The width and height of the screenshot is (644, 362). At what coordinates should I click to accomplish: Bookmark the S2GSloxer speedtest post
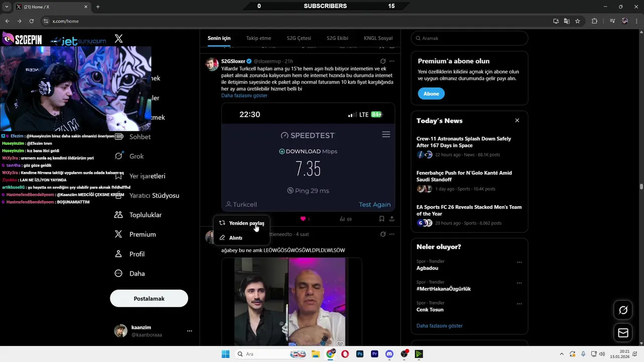[381, 219]
